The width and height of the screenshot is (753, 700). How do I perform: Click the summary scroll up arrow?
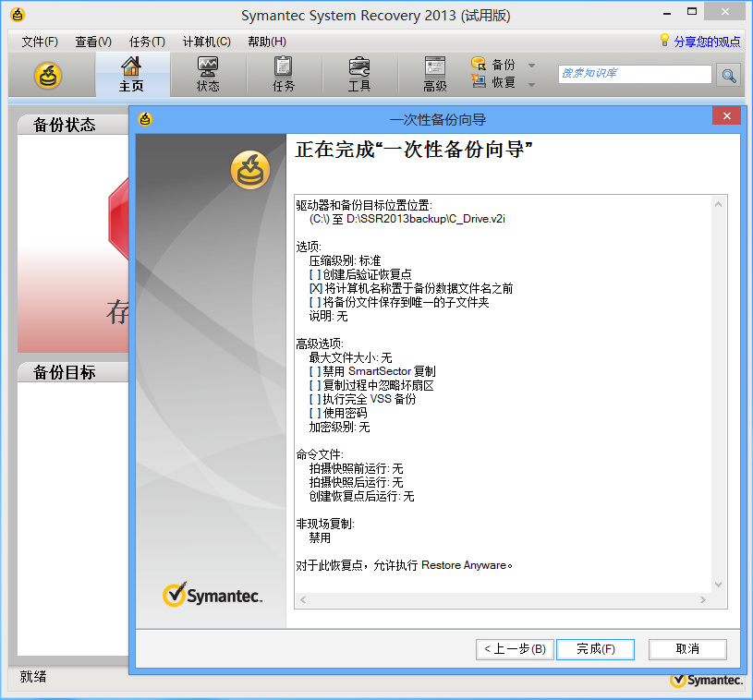point(719,204)
